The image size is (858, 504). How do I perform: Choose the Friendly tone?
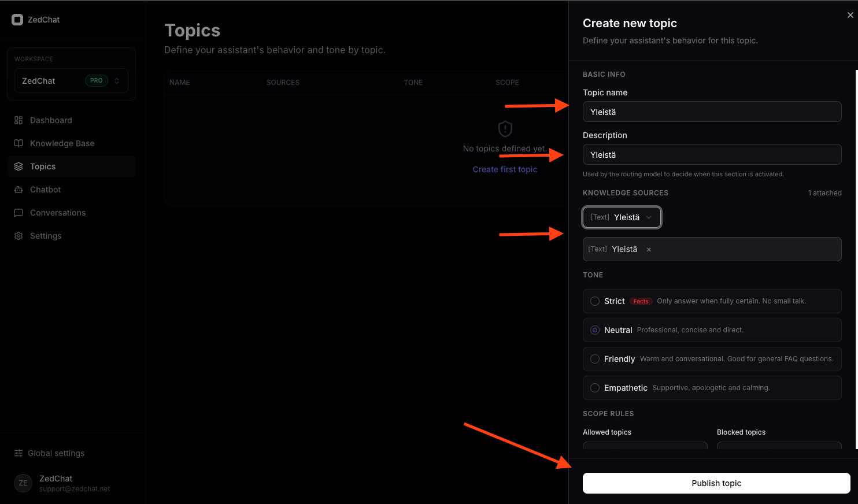pos(595,359)
